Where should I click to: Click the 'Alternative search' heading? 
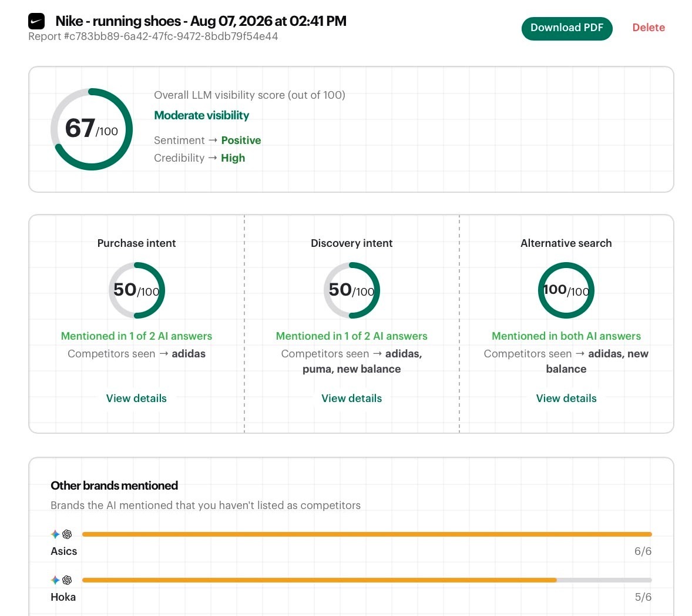[x=566, y=243]
